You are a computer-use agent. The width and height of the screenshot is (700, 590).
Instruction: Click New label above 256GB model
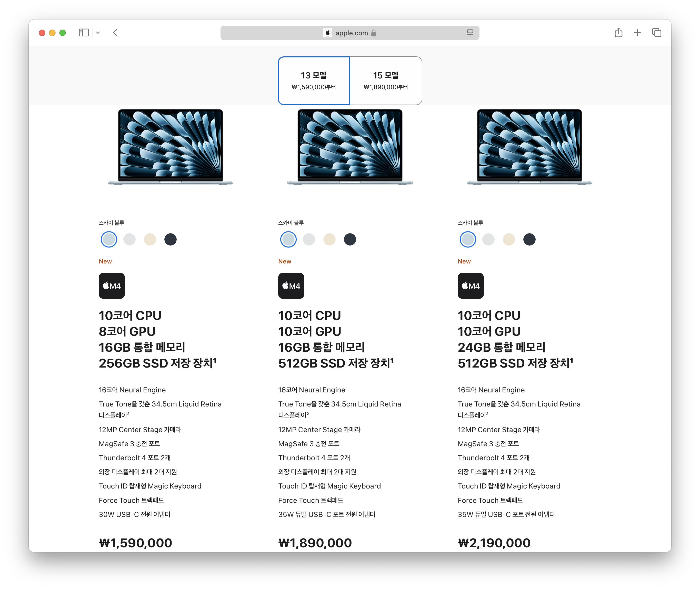105,261
